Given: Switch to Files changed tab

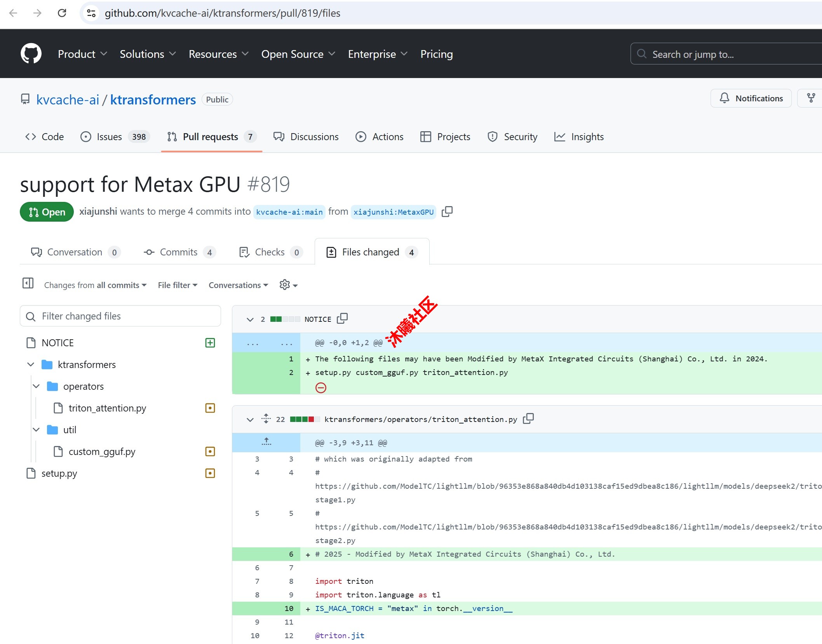Looking at the screenshot, I should coord(372,252).
